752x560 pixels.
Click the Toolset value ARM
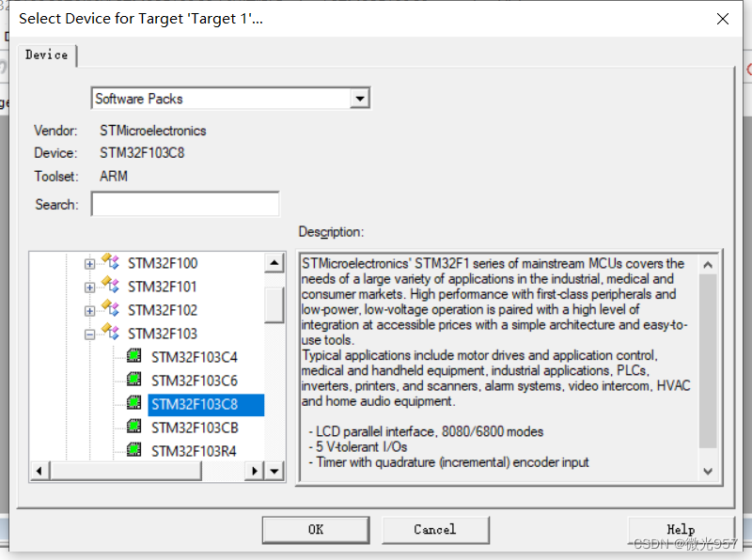click(114, 177)
